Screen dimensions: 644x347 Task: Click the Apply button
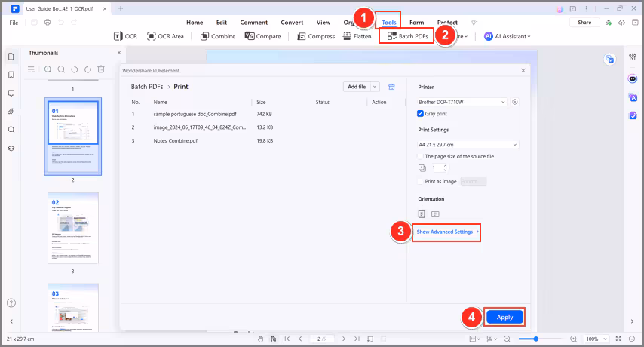click(504, 318)
